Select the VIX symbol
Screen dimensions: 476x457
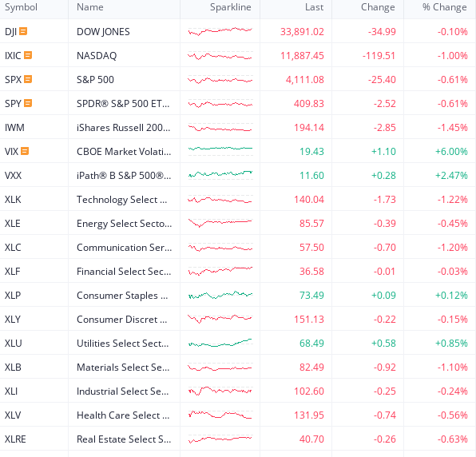coord(11,152)
